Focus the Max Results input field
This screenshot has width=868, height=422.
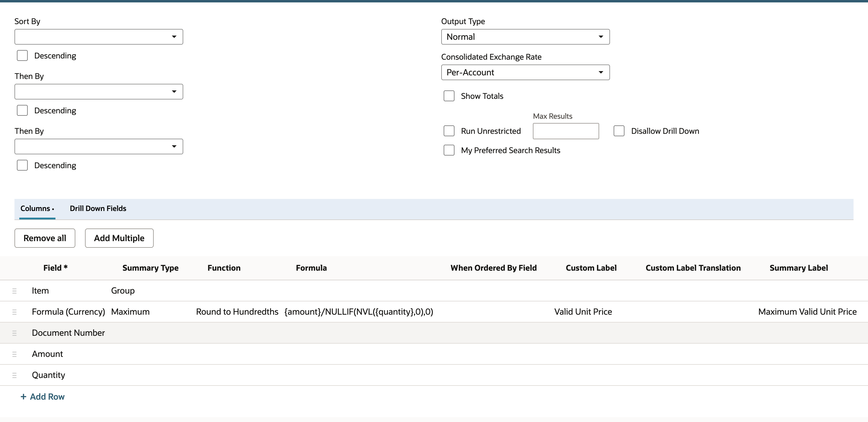566,131
